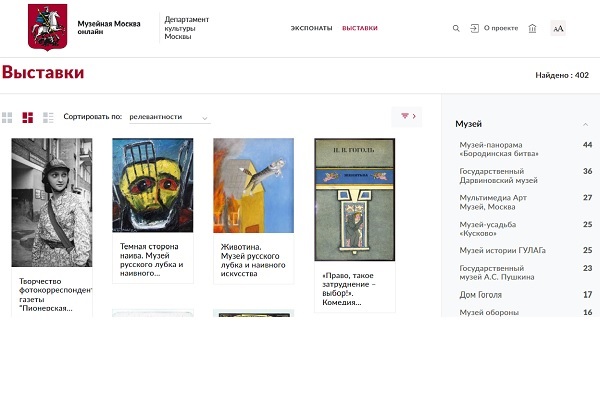Switch to list view layout
Viewport: 600px width, 400px height.
[x=48, y=118]
